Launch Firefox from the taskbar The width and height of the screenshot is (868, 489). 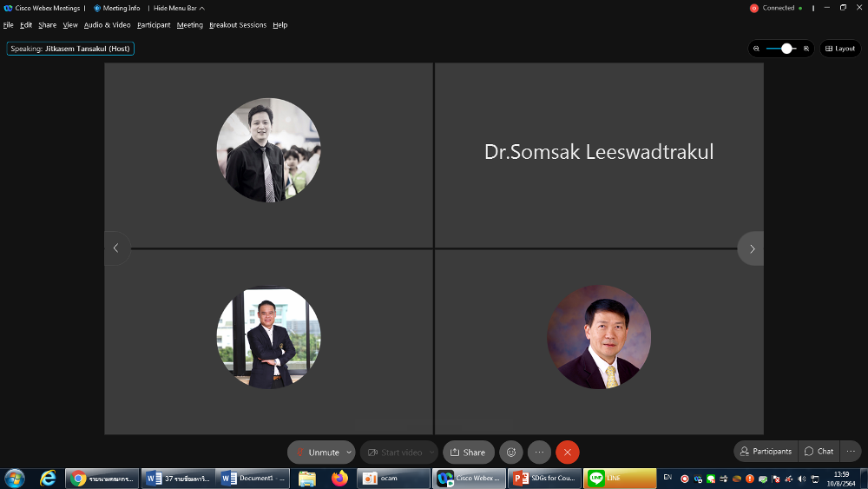coord(339,478)
